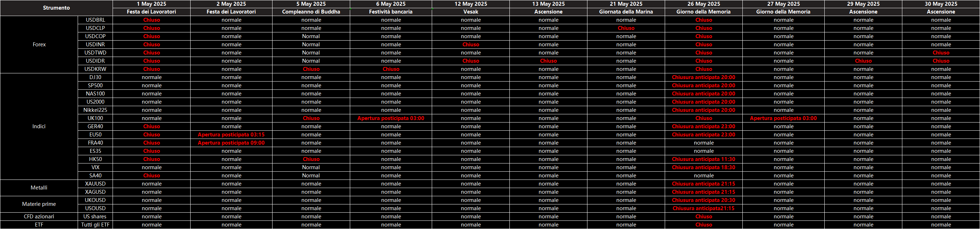Click the Indici category cell
980x229 pixels.
point(39,126)
